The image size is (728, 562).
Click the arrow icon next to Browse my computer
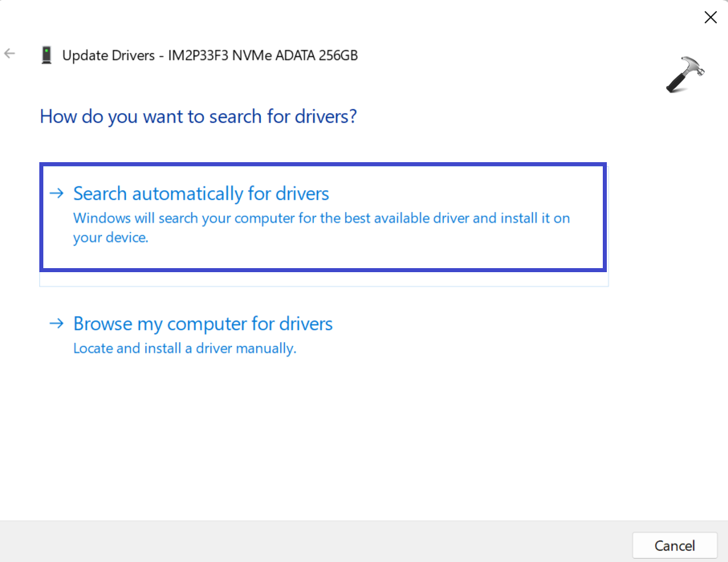(57, 324)
